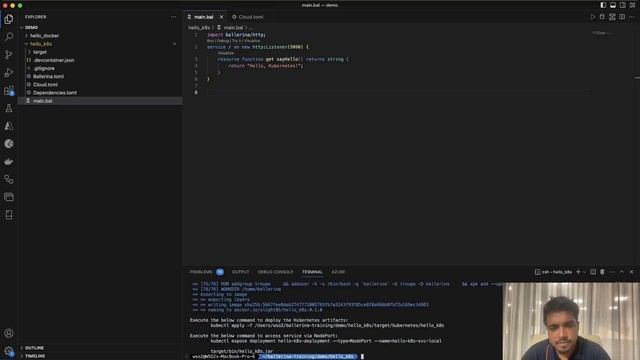
Task: Open the Manage gear icon
Action: tap(9, 351)
